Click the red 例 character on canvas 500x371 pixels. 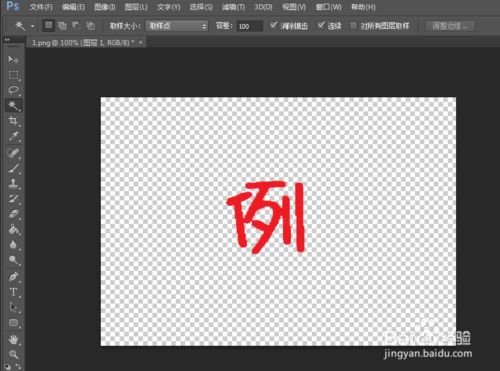pos(266,217)
